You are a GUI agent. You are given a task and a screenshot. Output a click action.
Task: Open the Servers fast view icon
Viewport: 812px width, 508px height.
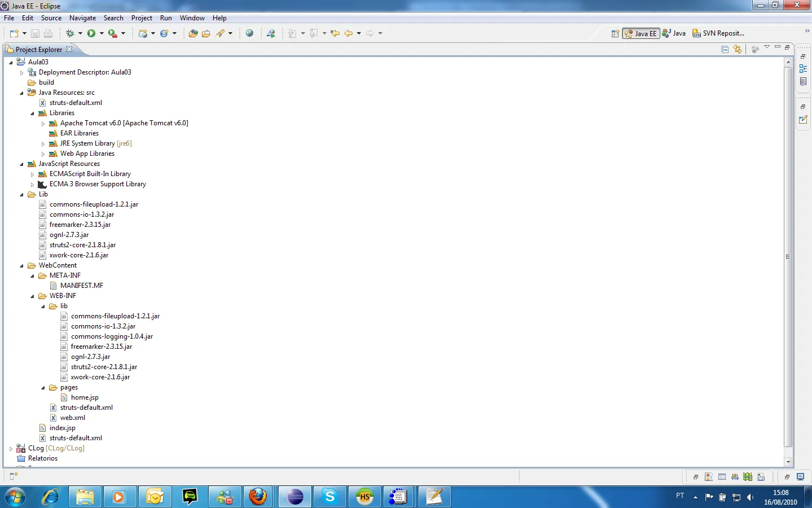pos(735,477)
